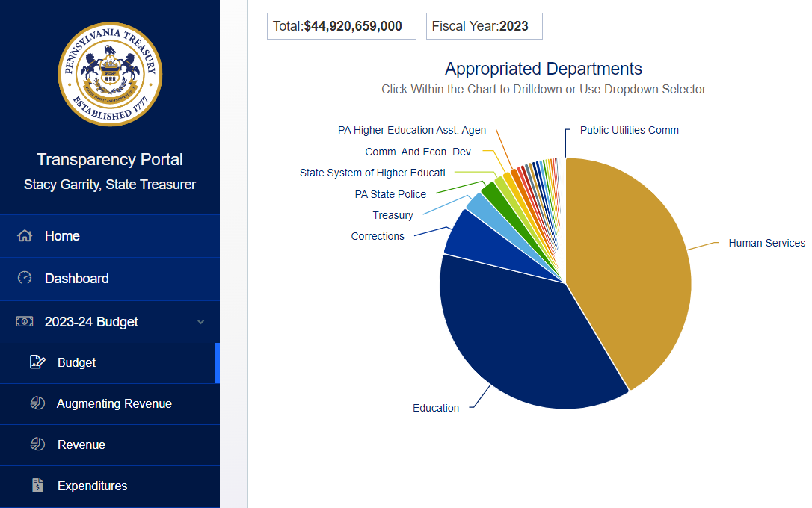Click the Treasury label on the chart
Image resolution: width=812 pixels, height=508 pixels.
(x=393, y=215)
